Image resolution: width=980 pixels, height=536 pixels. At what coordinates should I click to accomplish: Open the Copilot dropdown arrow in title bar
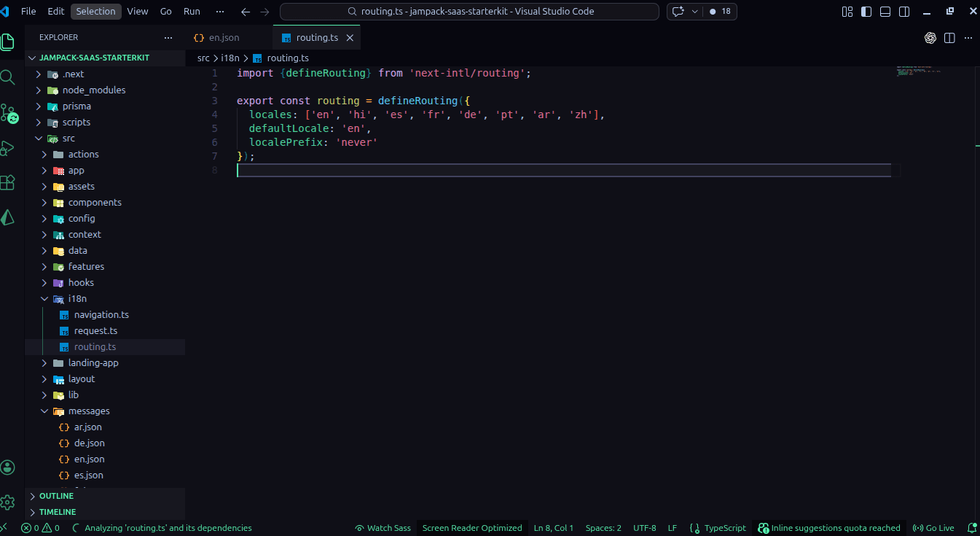point(694,12)
